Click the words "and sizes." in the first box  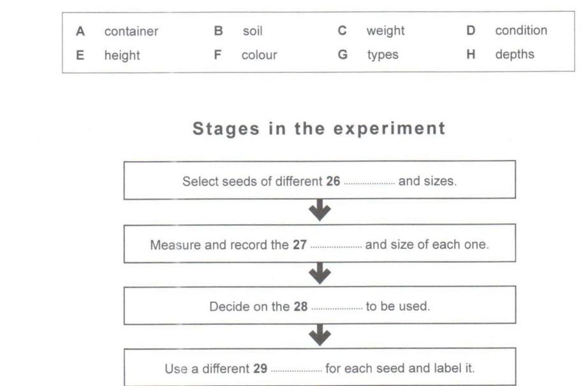tap(427, 181)
